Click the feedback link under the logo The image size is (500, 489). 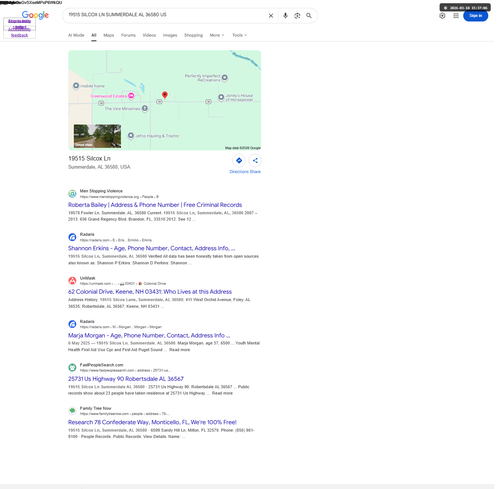point(19,35)
